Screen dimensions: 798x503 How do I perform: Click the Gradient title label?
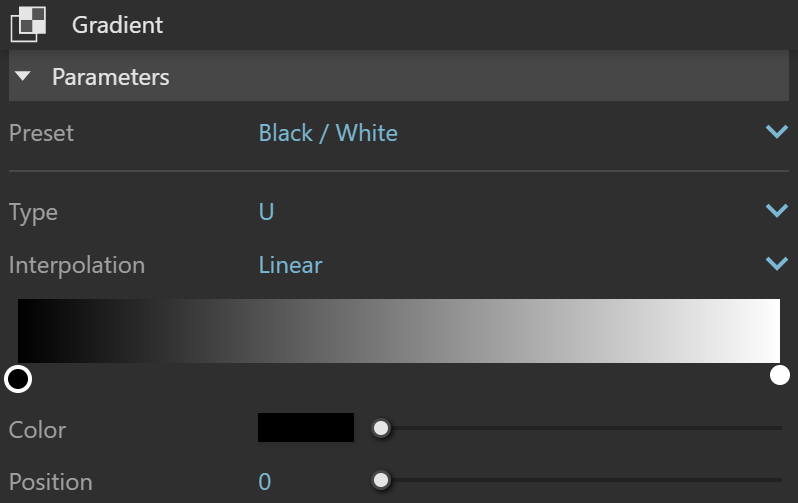pos(118,25)
